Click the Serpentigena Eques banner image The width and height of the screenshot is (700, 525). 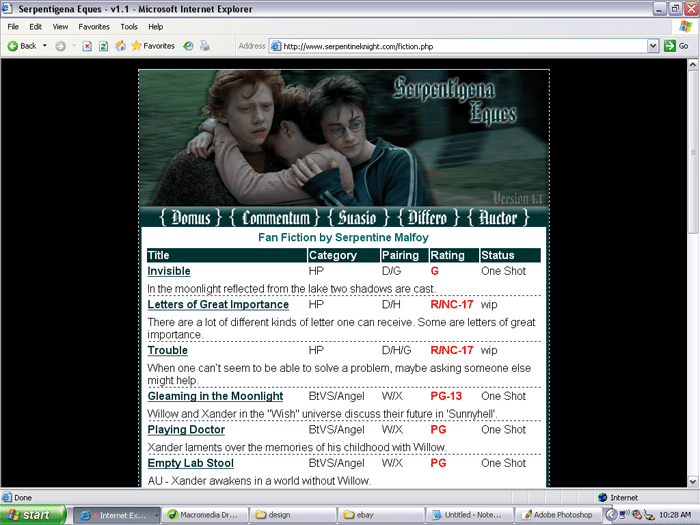(344, 138)
